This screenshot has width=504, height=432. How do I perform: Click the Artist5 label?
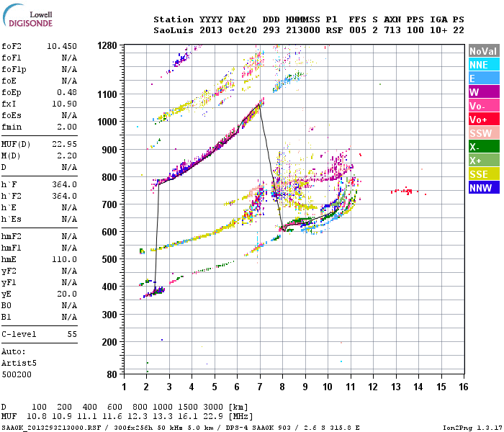19,363
